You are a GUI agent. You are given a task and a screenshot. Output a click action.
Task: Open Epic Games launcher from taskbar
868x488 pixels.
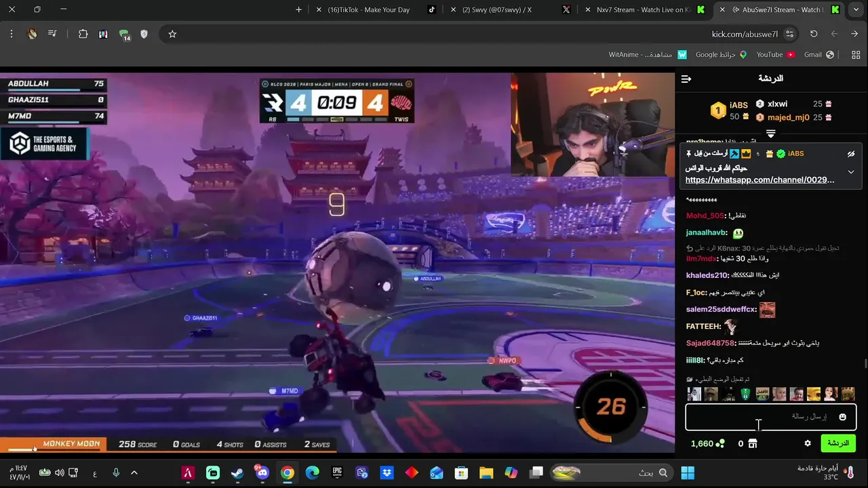pyautogui.click(x=337, y=472)
